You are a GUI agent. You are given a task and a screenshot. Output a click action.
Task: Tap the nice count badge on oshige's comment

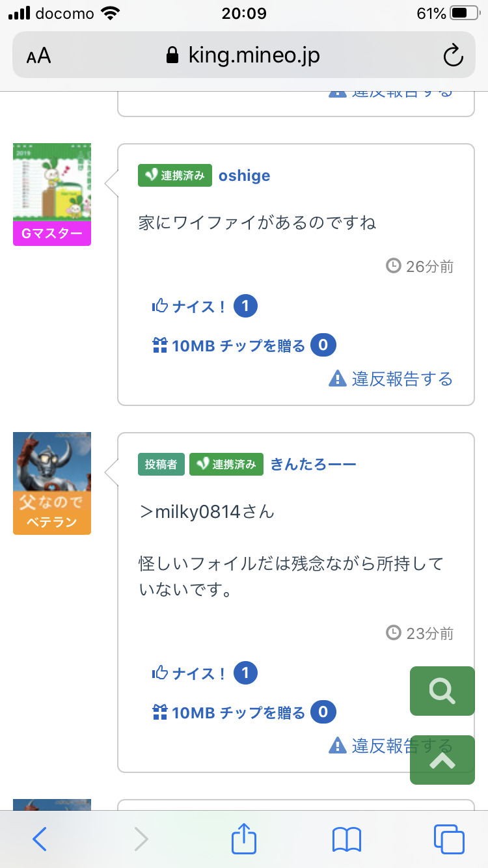(245, 306)
